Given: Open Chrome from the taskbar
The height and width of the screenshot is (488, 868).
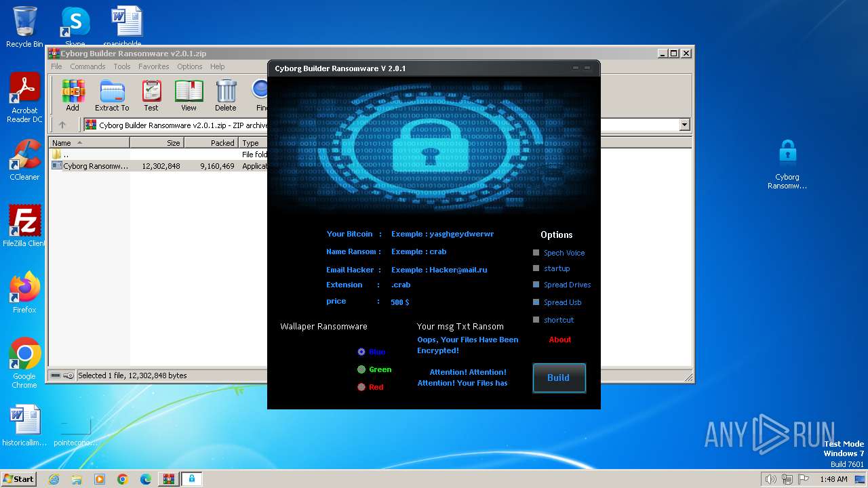Looking at the screenshot, I should pos(123,479).
